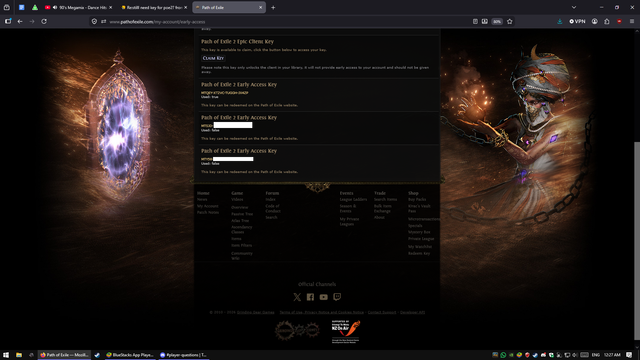
Task: Click the shield tracking protection icon
Action: click(x=94, y=21)
